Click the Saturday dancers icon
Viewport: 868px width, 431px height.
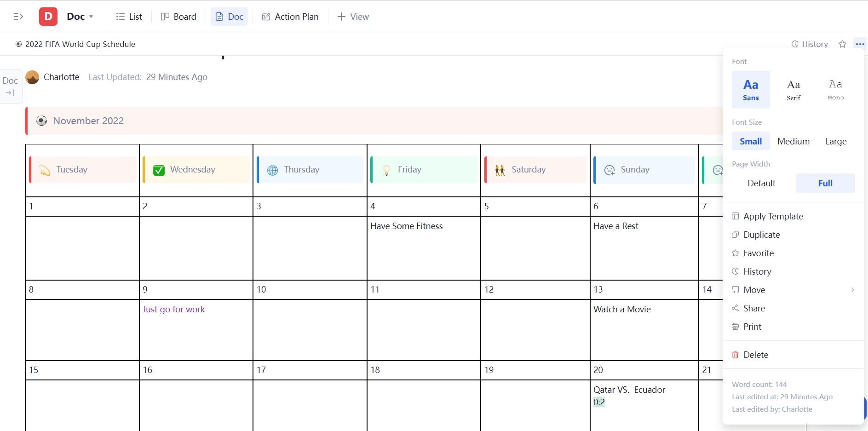[x=500, y=170]
